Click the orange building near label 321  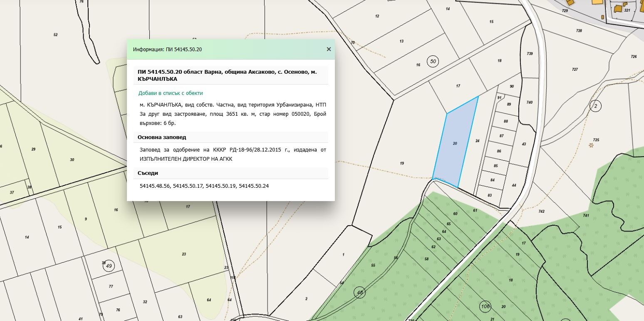tap(619, 8)
